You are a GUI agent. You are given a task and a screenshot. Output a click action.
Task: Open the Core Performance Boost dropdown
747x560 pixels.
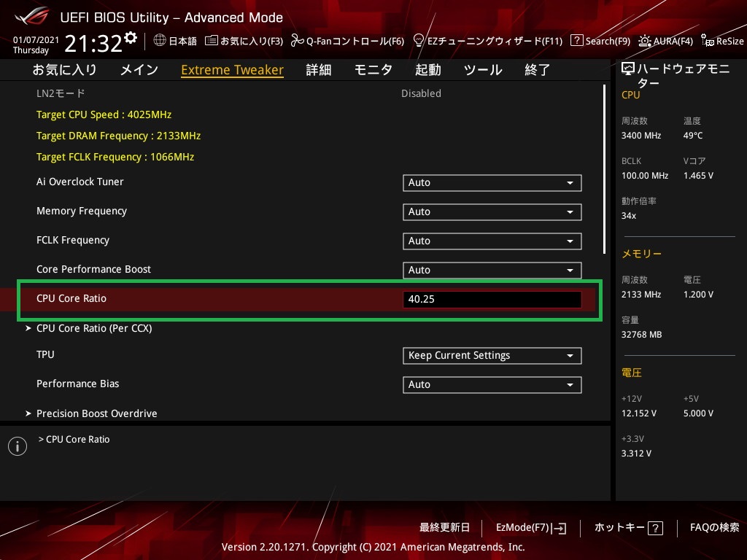point(492,270)
